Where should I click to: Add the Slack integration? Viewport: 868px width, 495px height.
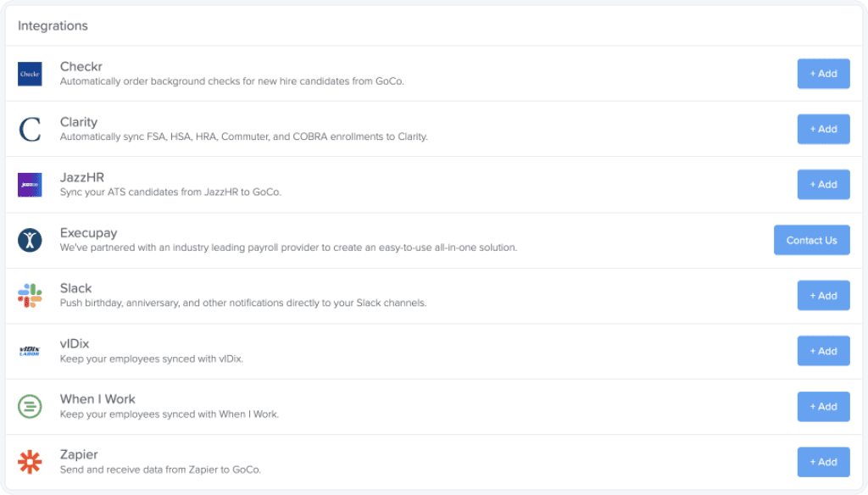coord(823,296)
